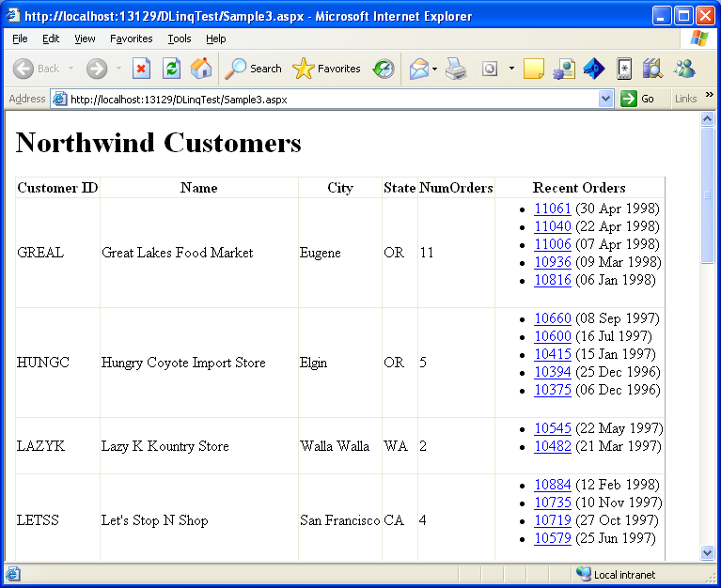Click the Let's Stop N Shop name
This screenshot has width=721, height=588.
coord(154,520)
